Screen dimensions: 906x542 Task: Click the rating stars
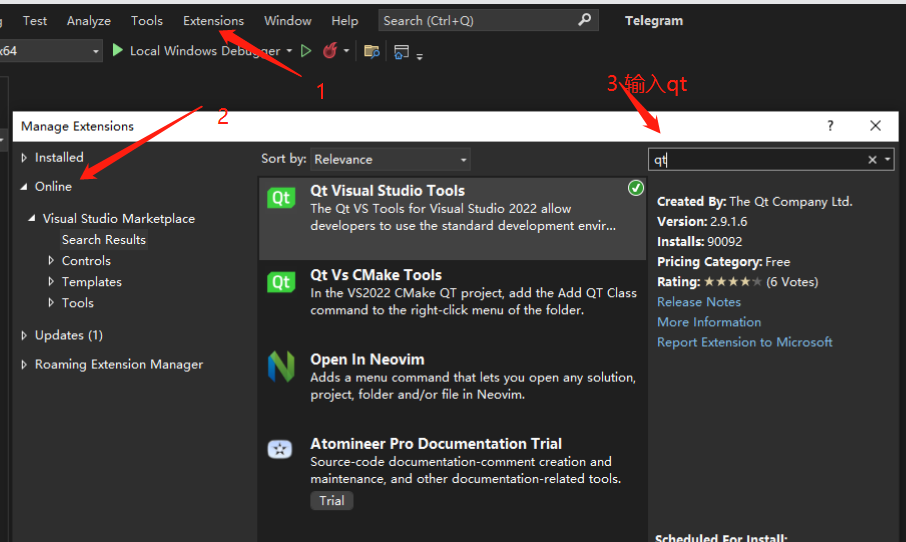point(733,282)
